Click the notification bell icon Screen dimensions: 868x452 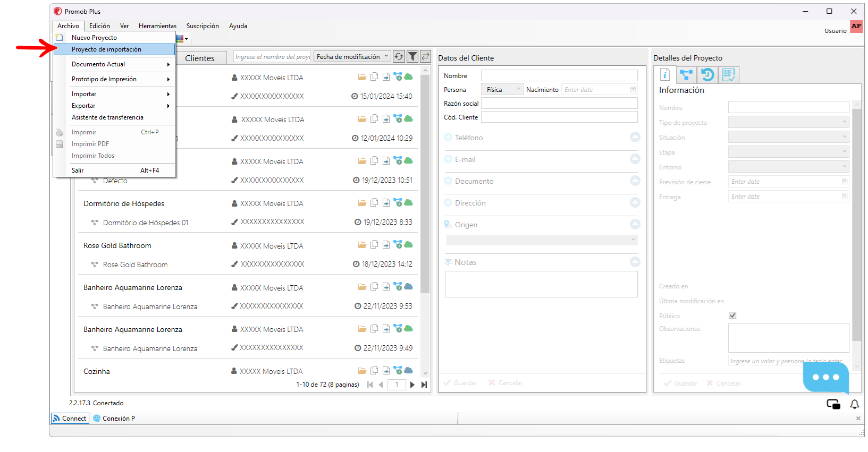[854, 404]
